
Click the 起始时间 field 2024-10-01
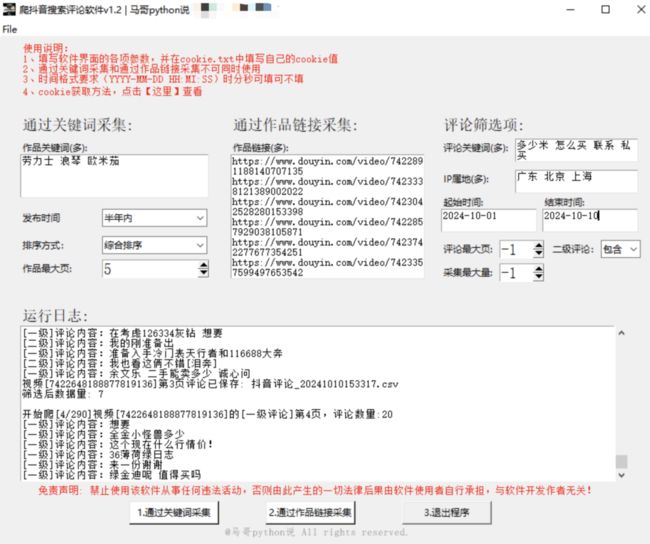(489, 220)
